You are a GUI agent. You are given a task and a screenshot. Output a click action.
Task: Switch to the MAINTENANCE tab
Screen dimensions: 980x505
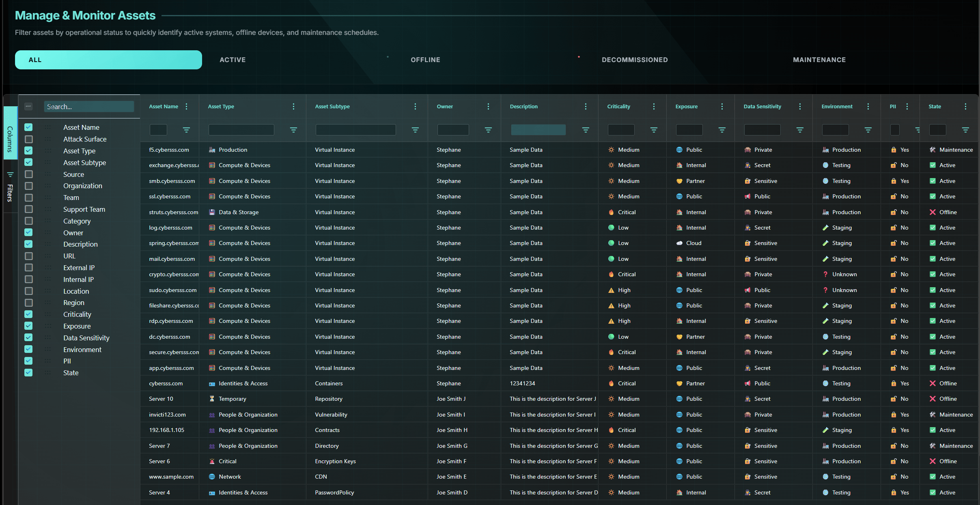819,60
